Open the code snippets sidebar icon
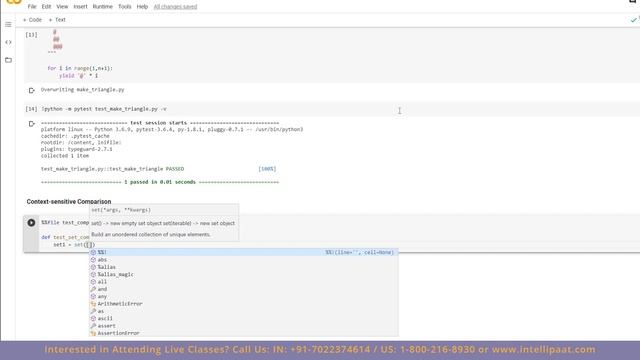 [x=8, y=42]
